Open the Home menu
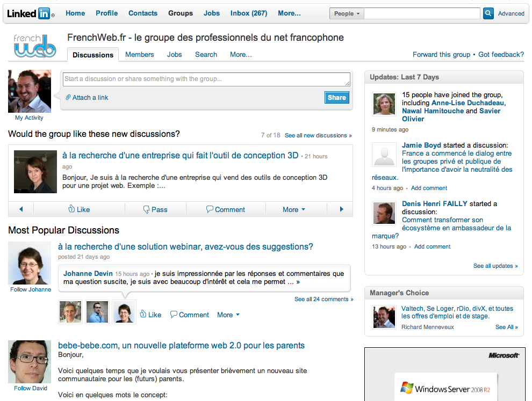Viewport: 532px width, 401px height. tap(75, 13)
